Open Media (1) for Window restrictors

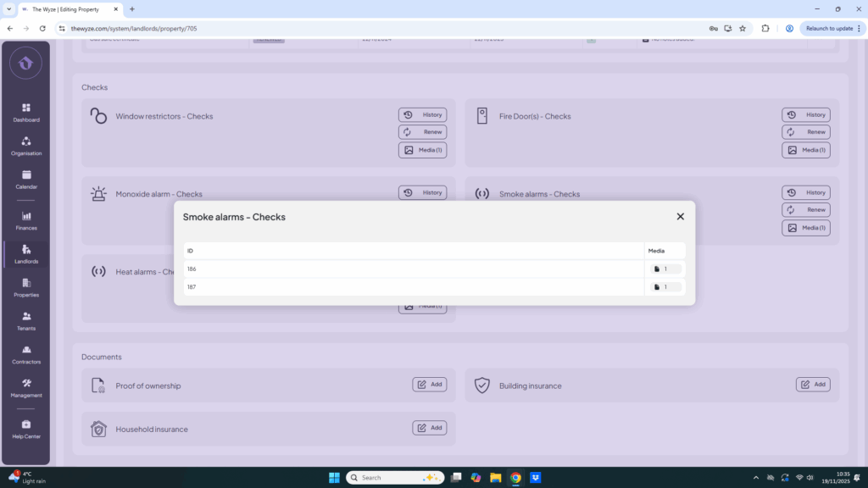pos(423,150)
